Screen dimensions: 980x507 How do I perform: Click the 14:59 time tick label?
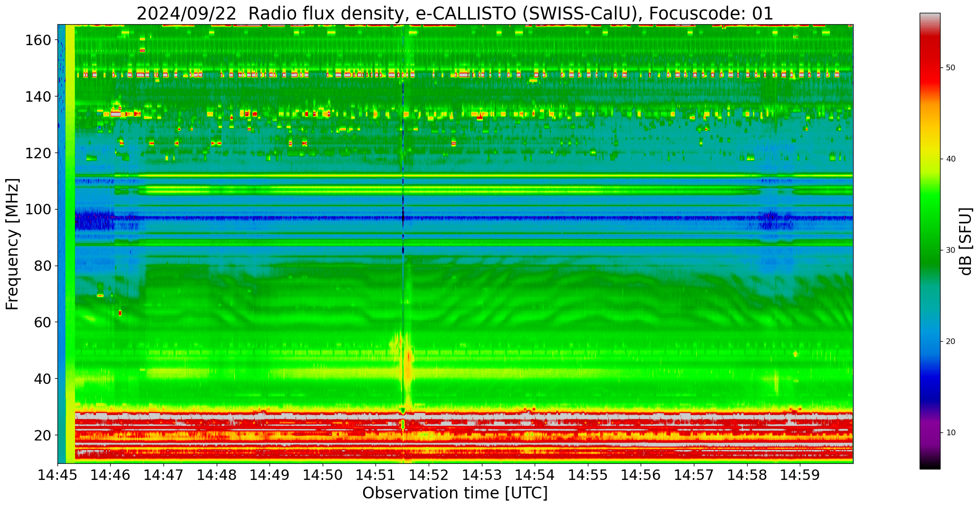click(x=800, y=475)
